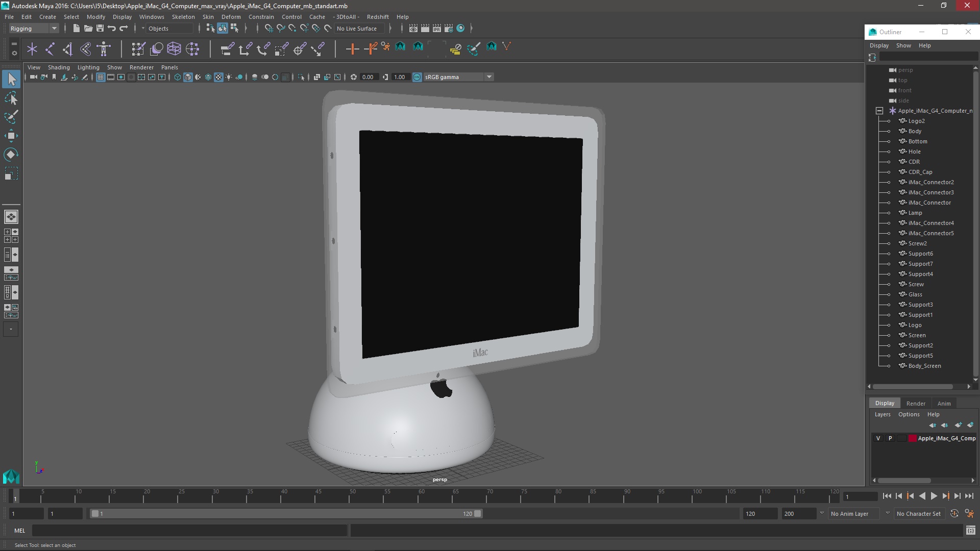Click frame 60 on the time slider

tap(421, 496)
